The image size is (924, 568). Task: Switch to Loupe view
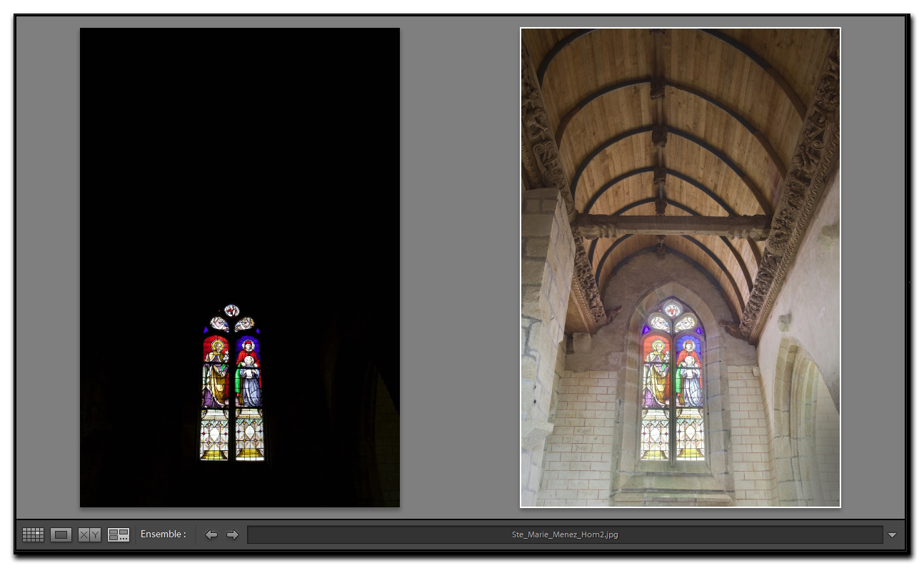(x=61, y=534)
